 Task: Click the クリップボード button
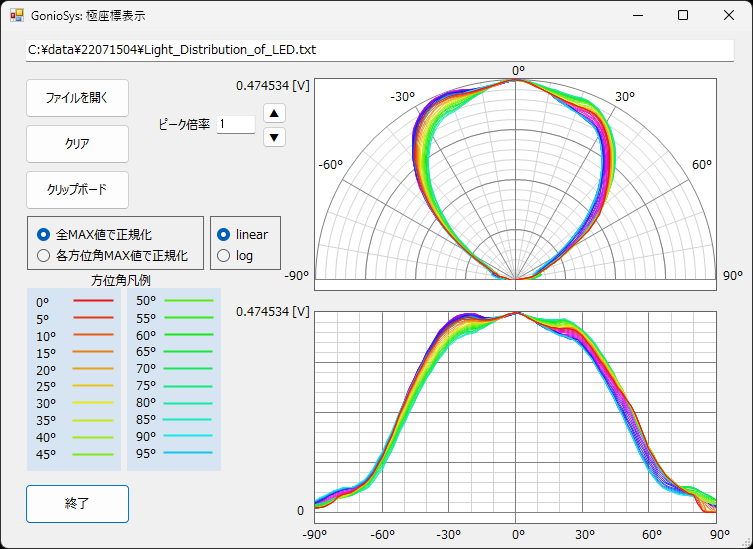(77, 190)
